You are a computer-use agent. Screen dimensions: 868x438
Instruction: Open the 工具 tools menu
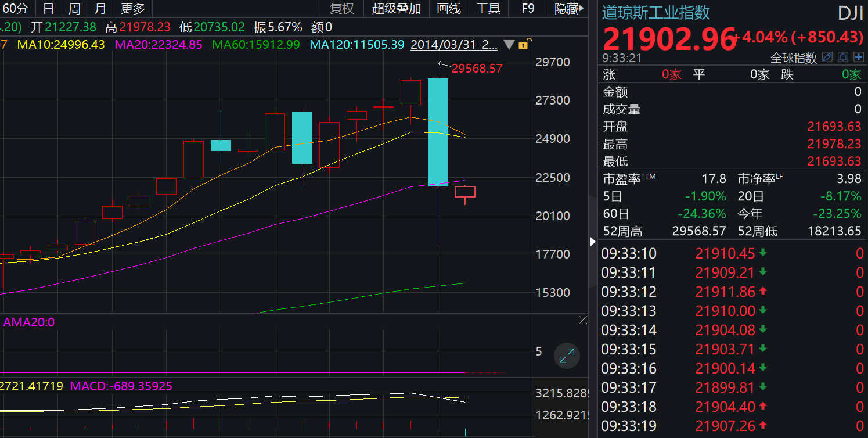488,8
